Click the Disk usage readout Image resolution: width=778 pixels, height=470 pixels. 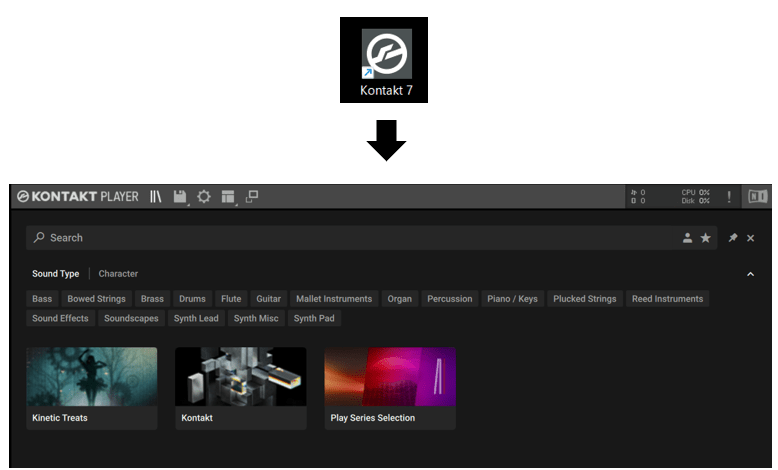[696, 201]
